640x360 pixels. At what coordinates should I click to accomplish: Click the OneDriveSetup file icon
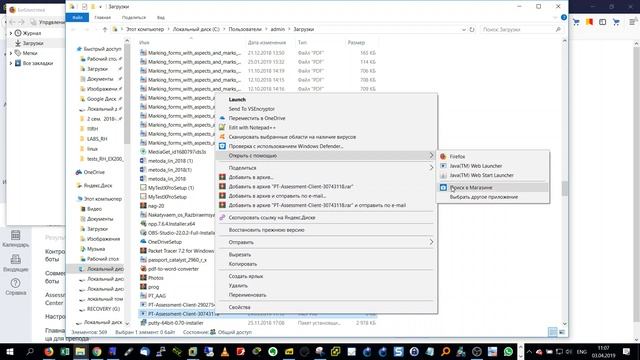click(143, 242)
